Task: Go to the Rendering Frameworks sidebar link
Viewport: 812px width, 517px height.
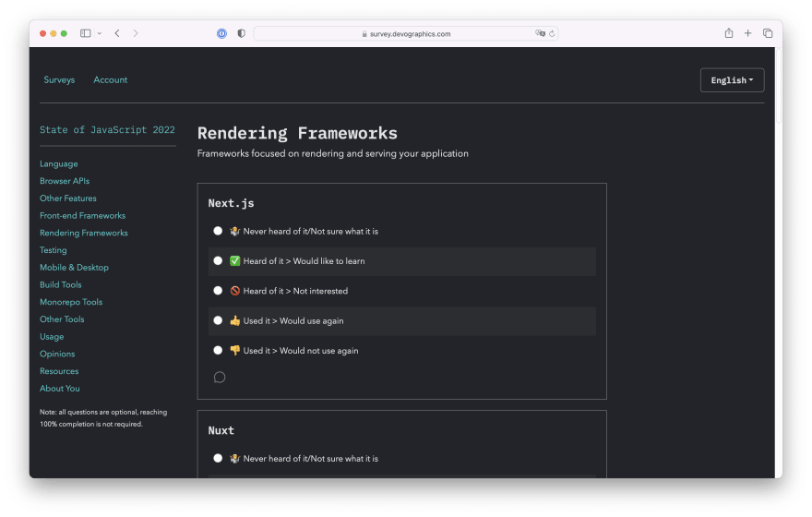Action: (x=83, y=233)
